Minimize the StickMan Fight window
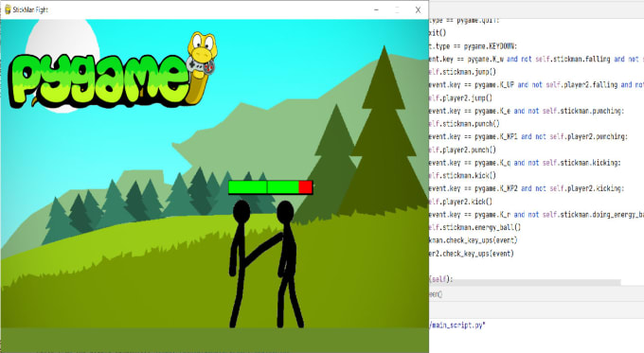The height and width of the screenshot is (353, 644). [376, 9]
